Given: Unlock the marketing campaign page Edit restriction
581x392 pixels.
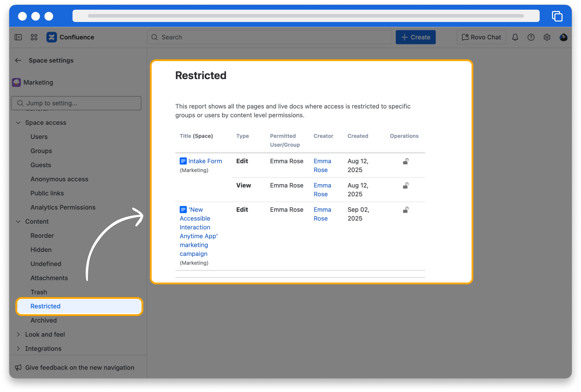Looking at the screenshot, I should (406, 210).
